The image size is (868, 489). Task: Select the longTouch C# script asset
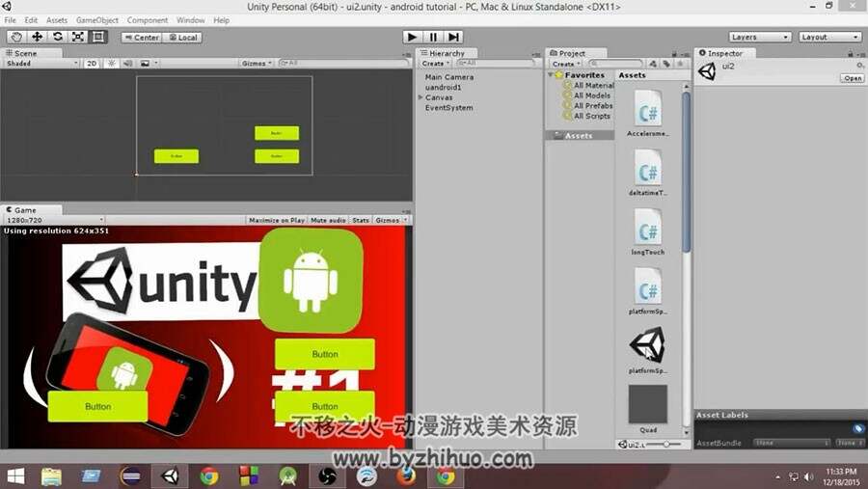tap(648, 231)
